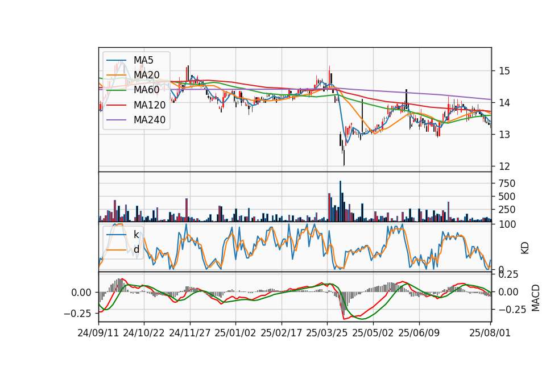
Task: Click the left MACD axis label −0.25
Action: 77,314
